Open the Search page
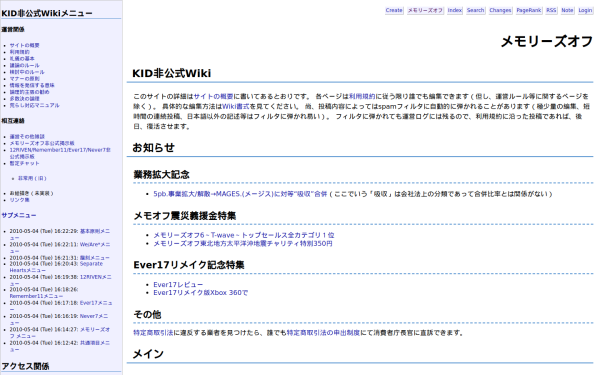This screenshot has width=600, height=375. pos(475,10)
